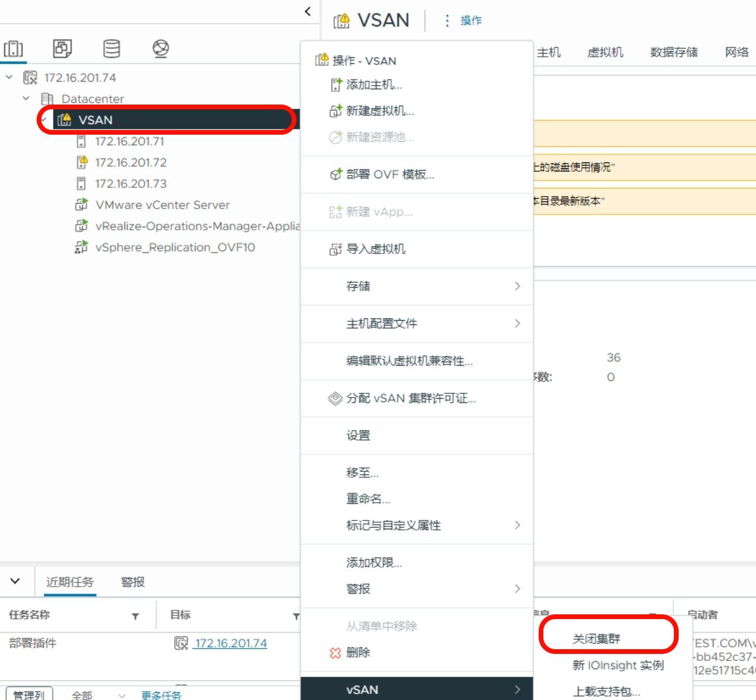Click the cluster icon in the VSAN page header
This screenshot has height=700, width=756.
(x=342, y=21)
